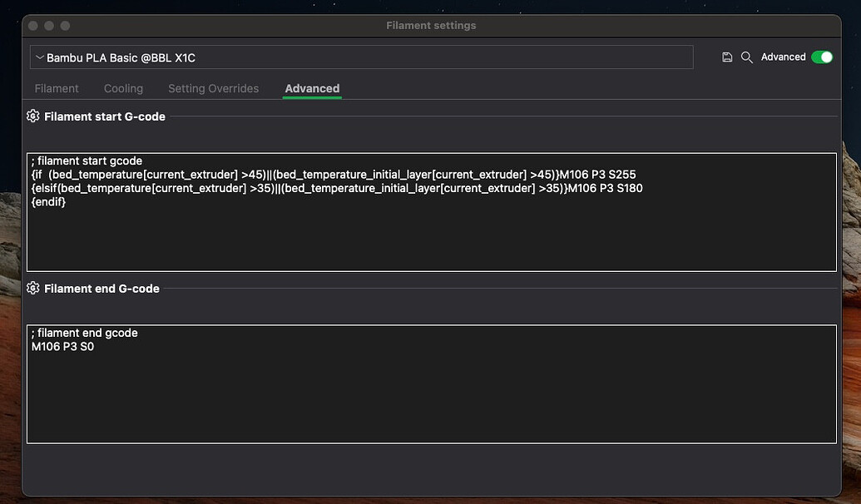Image resolution: width=861 pixels, height=504 pixels.
Task: Click inside the filament start G-code text box
Action: (432, 212)
